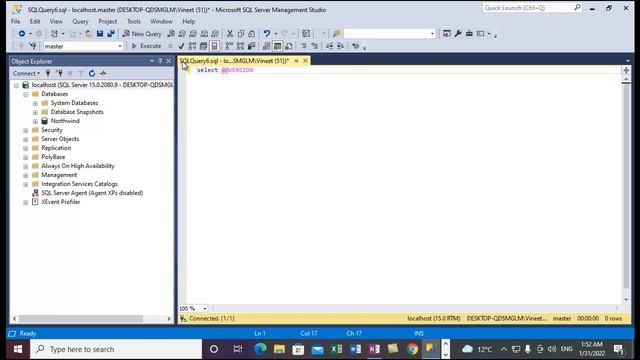The height and width of the screenshot is (360, 640).
Task: Cut selection with the scissors icon
Action: tap(230, 33)
